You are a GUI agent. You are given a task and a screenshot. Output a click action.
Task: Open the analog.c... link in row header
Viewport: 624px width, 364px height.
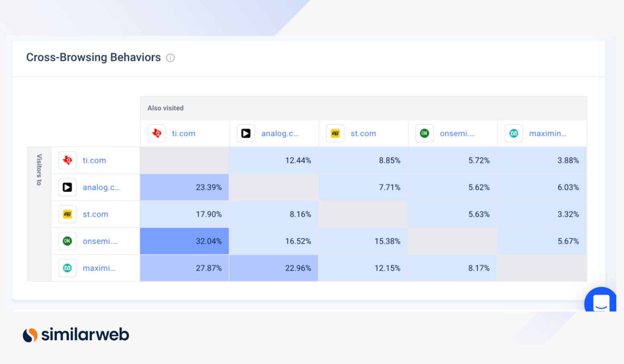pos(101,187)
